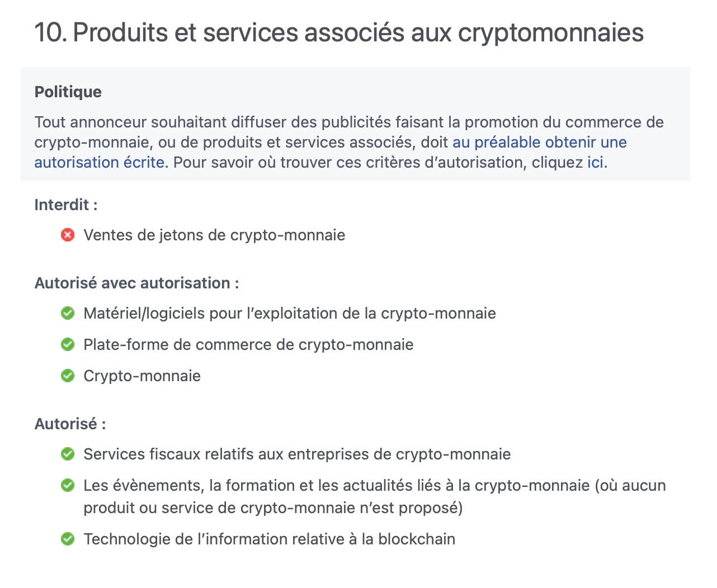Click 'Plate-forme de commerce de crypto-monnaie' text
The image size is (717, 588).
(x=248, y=344)
